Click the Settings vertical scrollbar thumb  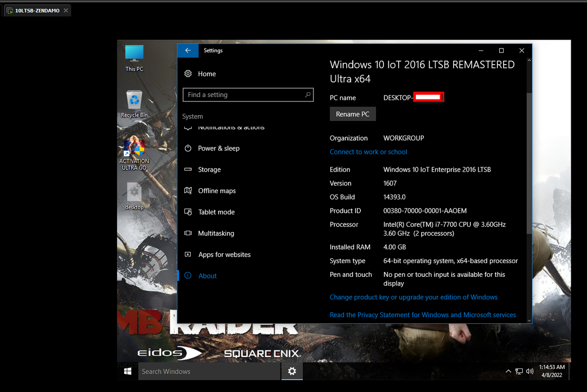(x=529, y=164)
